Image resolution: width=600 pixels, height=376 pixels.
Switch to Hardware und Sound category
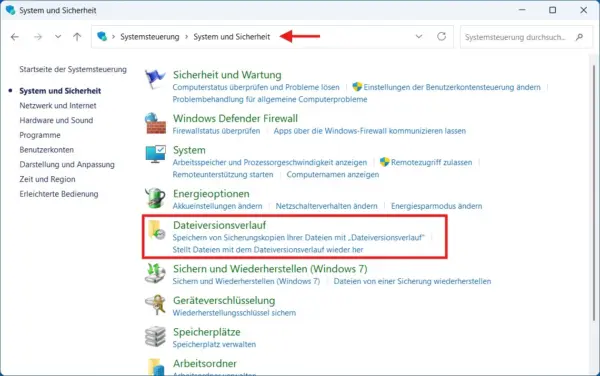tap(56, 120)
